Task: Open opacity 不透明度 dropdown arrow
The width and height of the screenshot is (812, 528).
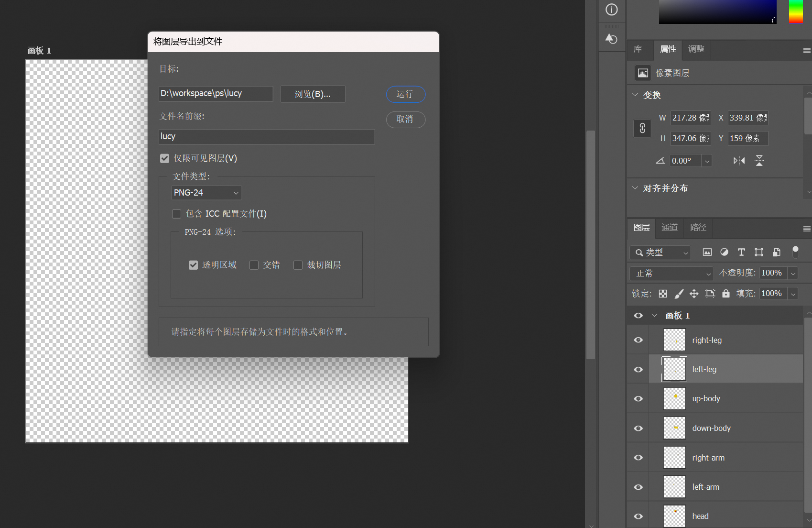Action: point(793,273)
